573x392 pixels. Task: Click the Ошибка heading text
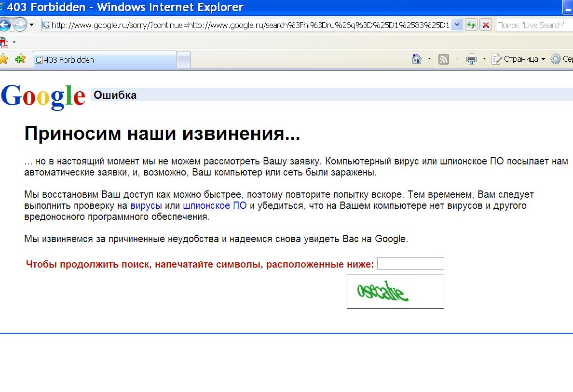pyautogui.click(x=115, y=95)
